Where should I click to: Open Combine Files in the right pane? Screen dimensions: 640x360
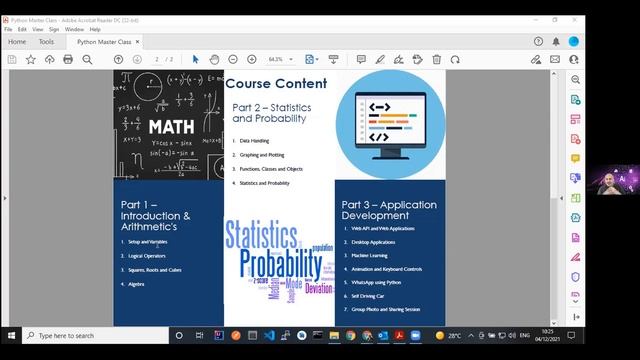tap(576, 178)
